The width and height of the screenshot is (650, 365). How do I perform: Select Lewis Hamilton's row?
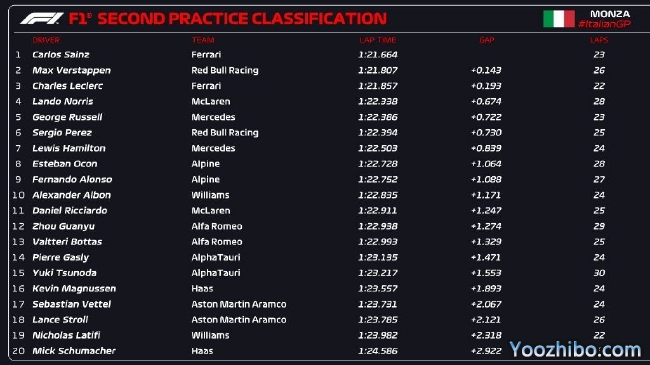pos(310,148)
